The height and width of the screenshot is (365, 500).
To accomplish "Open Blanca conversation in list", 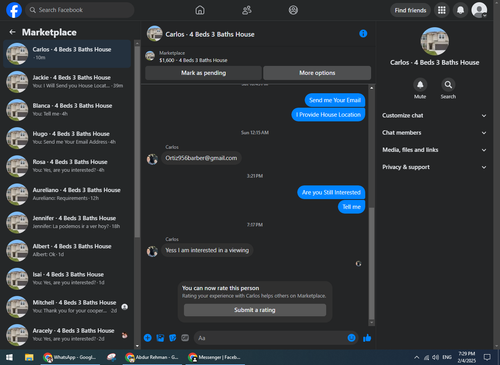I will click(67, 110).
